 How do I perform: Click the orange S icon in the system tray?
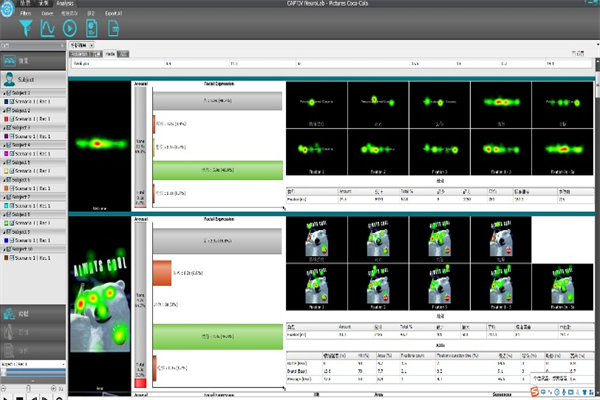pyautogui.click(x=535, y=391)
